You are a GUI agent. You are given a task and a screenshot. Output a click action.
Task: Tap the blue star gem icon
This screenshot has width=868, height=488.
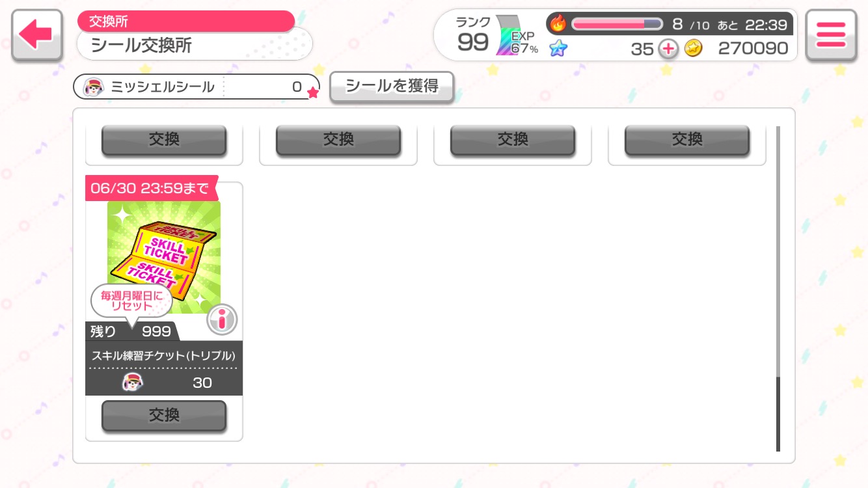point(558,49)
